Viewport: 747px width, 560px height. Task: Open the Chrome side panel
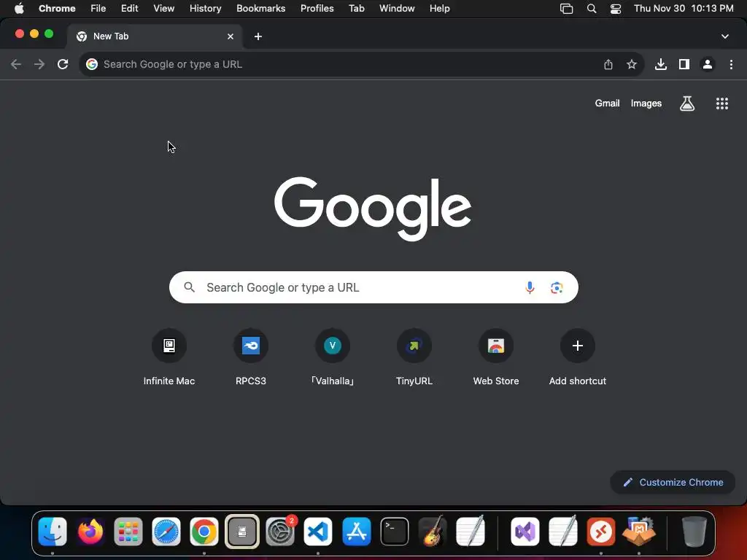point(684,64)
